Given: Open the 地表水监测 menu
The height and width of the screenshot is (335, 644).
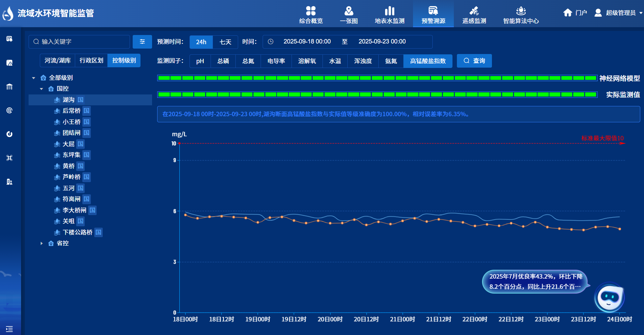Looking at the screenshot, I should [x=390, y=15].
